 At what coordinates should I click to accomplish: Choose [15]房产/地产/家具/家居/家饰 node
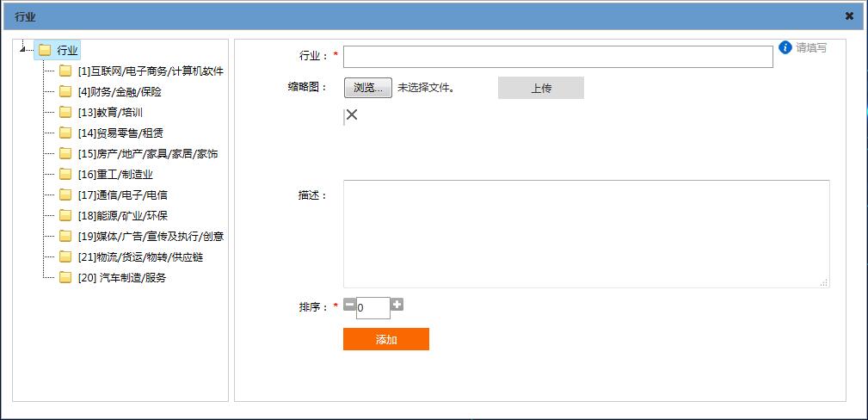147,153
